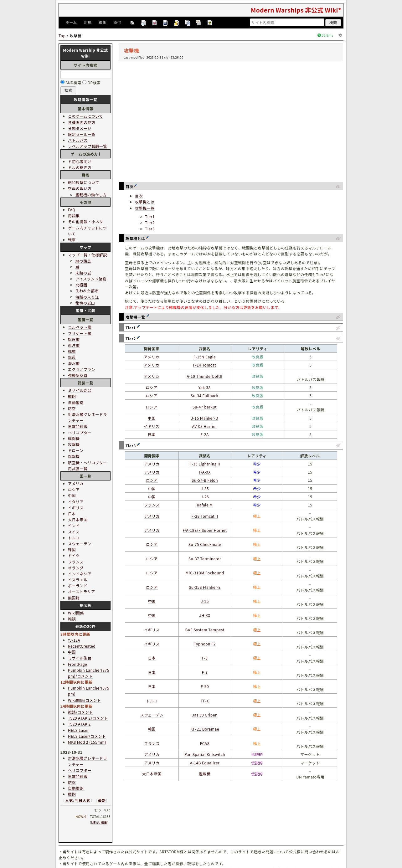The height and width of the screenshot is (868, 402).
Task: Click pencil edit icon next to 目次 heading
Action: (136, 185)
